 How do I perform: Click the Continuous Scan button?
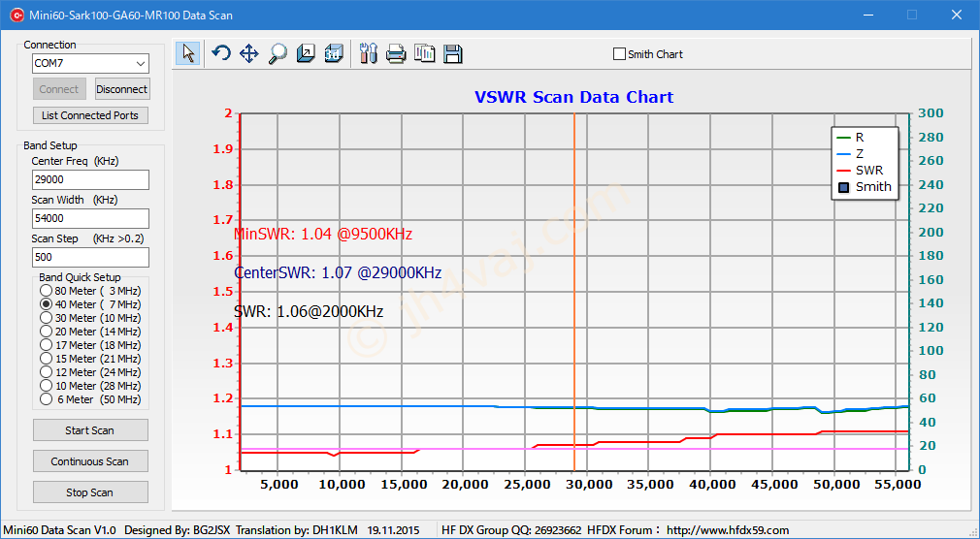pos(90,461)
